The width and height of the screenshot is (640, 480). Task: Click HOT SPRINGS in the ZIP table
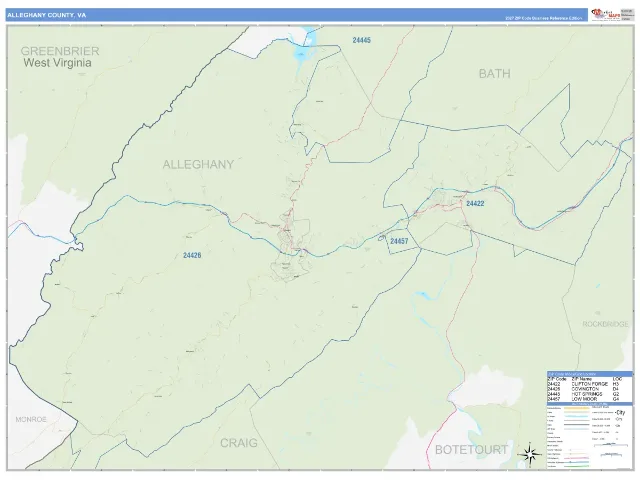(x=587, y=394)
